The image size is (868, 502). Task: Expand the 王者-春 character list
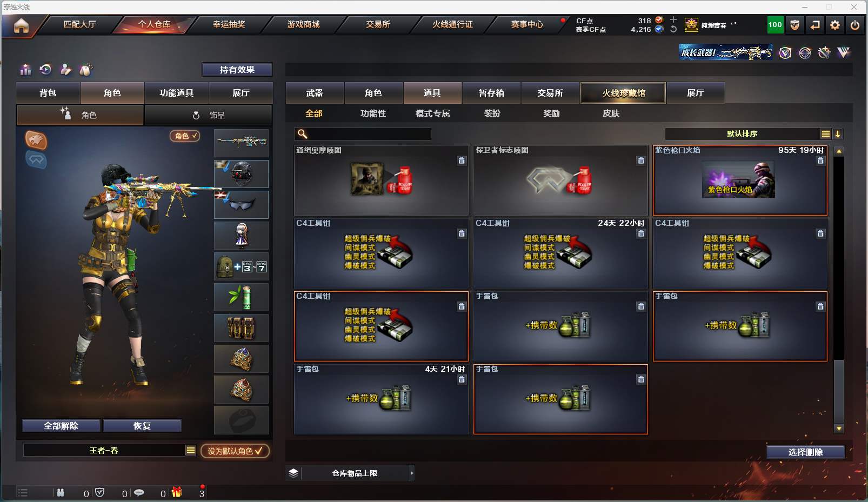(x=191, y=450)
